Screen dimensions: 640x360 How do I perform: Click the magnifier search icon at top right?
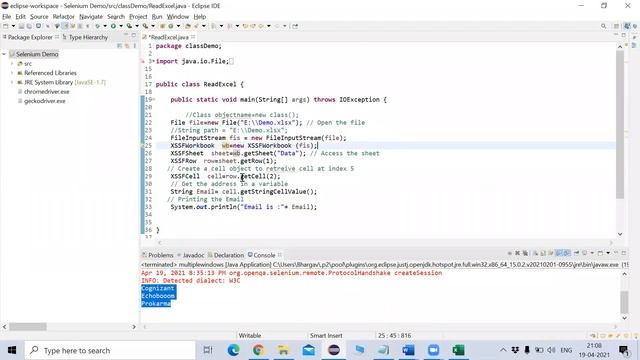click(603, 26)
